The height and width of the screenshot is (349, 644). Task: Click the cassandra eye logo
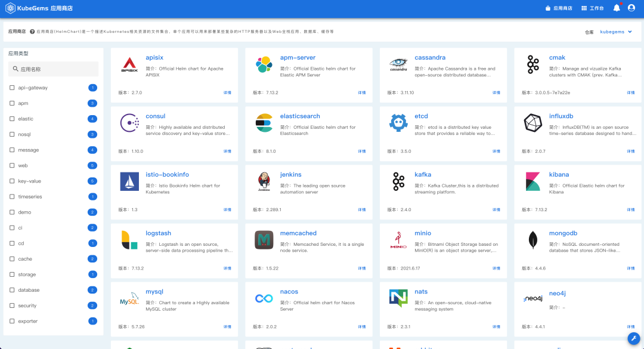click(398, 64)
